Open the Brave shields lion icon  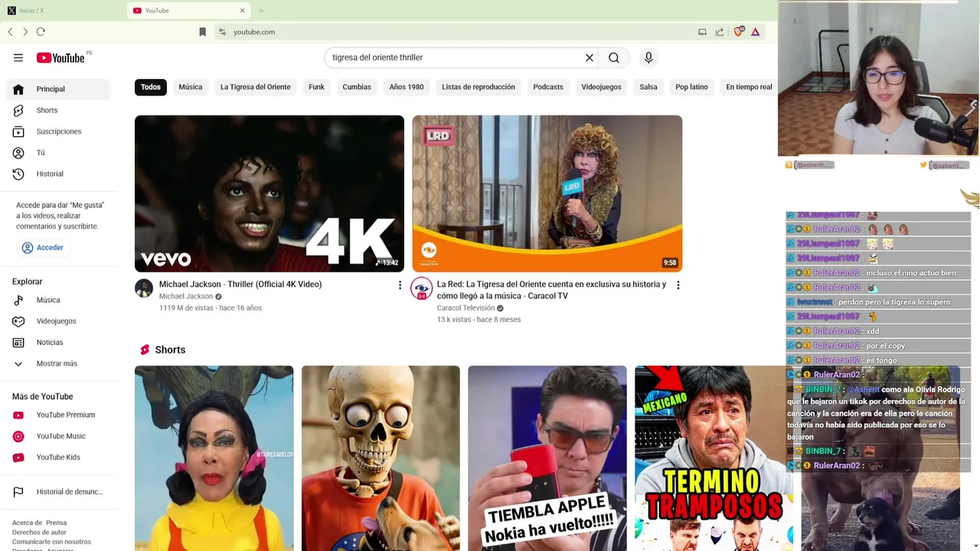coord(739,31)
